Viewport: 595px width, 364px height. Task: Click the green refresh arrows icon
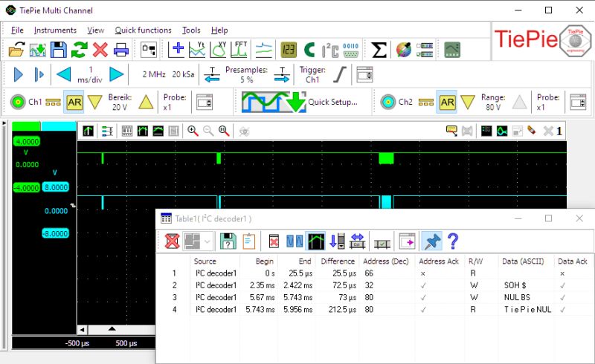(x=80, y=50)
